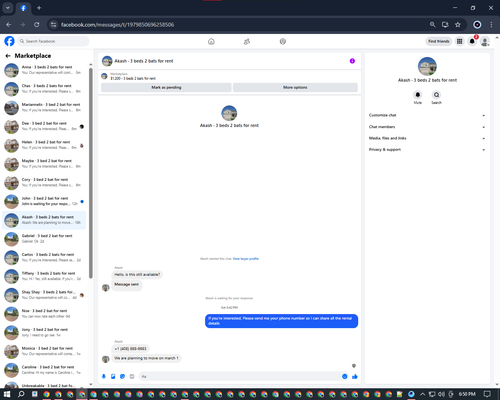
Task: Click the conversation list scrollbar thumb
Action: point(91,173)
